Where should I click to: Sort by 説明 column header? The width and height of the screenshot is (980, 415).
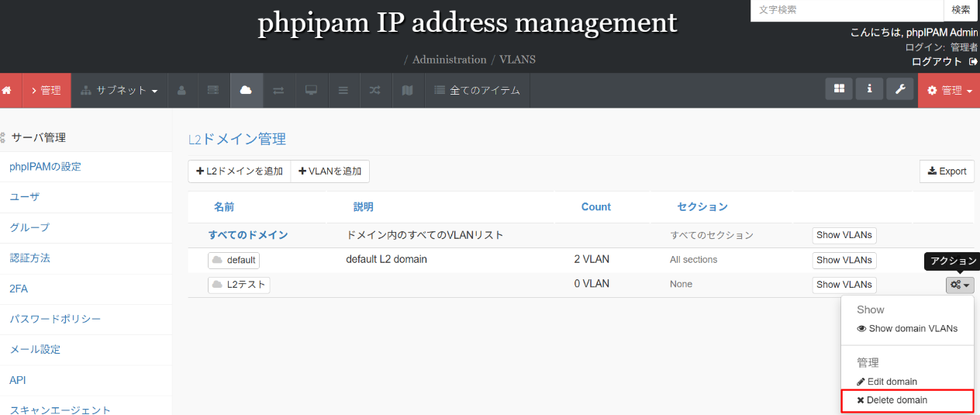click(364, 207)
